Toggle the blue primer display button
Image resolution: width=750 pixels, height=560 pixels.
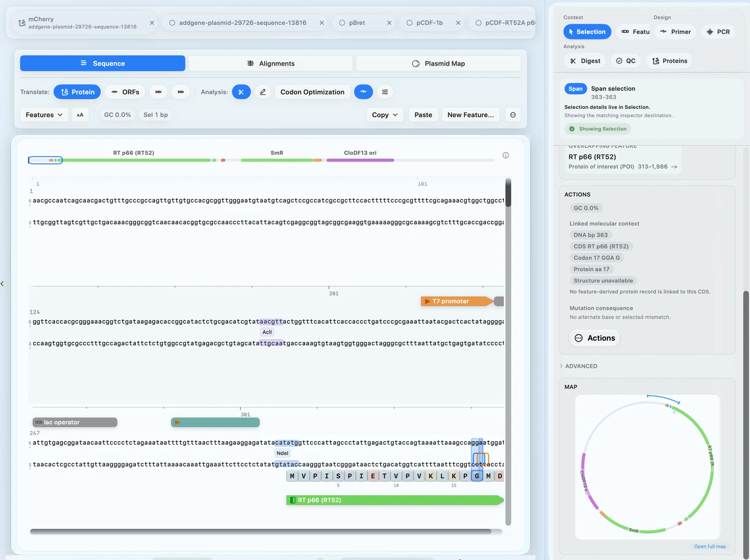pyautogui.click(x=363, y=92)
